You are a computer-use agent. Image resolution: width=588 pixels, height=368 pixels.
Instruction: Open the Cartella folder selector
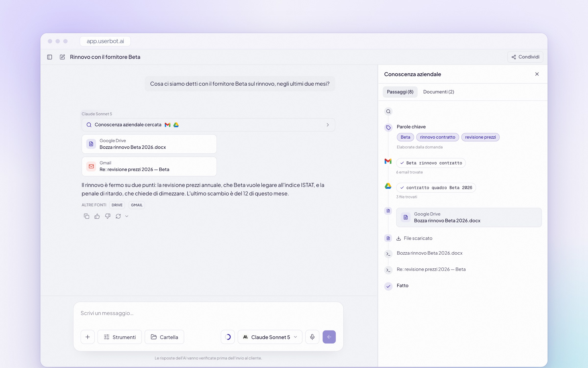pos(164,337)
